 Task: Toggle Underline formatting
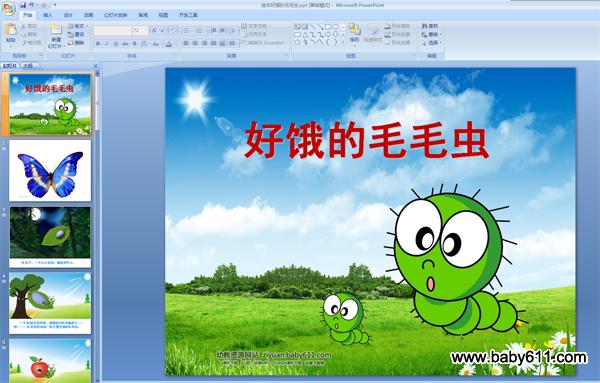[x=116, y=44]
